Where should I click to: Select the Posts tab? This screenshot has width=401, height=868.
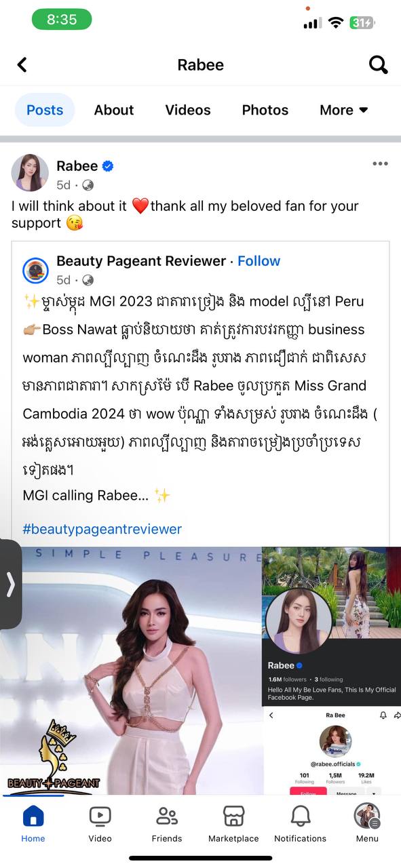click(45, 110)
